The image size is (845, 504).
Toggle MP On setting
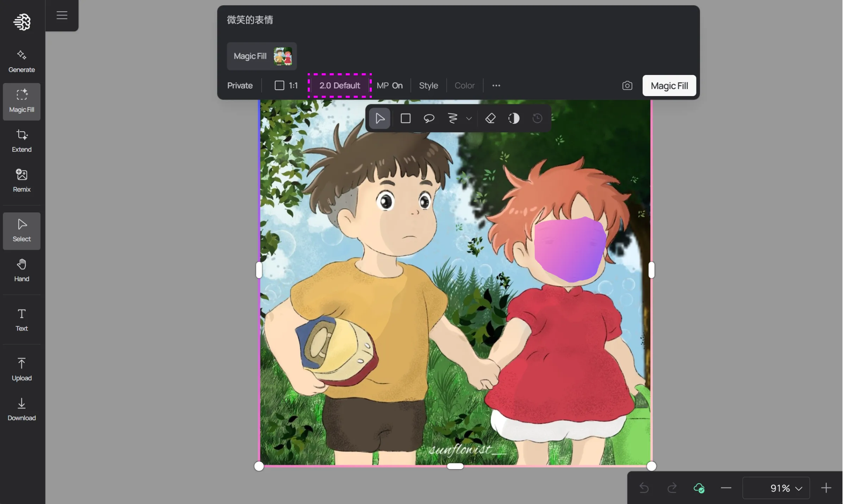(x=390, y=86)
